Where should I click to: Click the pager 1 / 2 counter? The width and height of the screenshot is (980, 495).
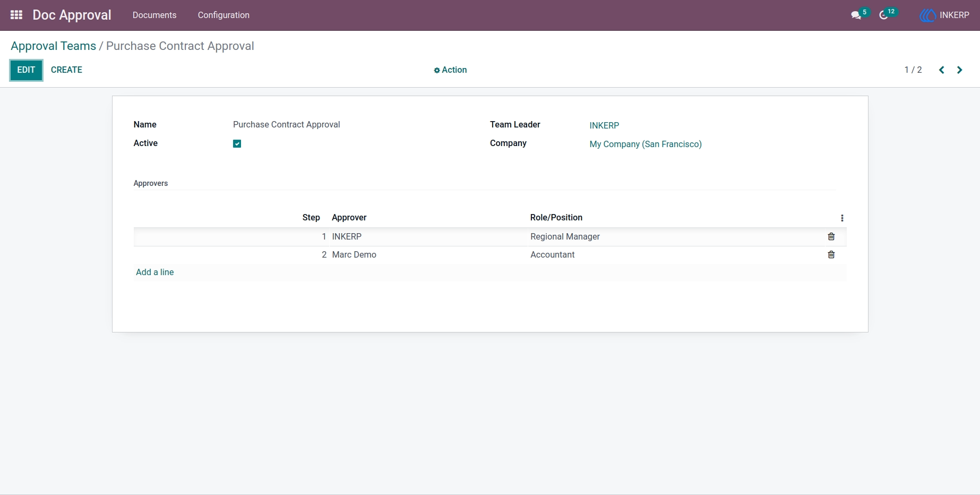point(913,70)
